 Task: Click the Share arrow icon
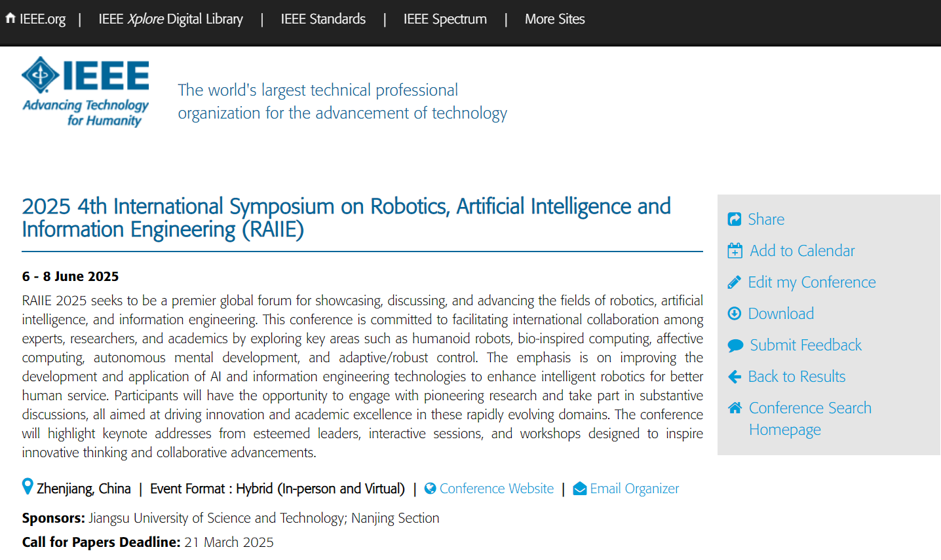(735, 219)
